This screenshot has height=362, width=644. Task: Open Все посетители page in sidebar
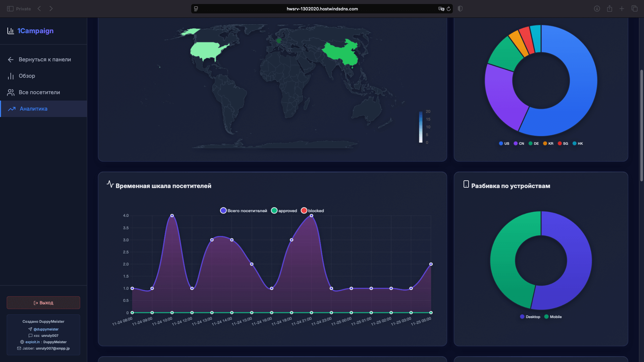(x=39, y=93)
